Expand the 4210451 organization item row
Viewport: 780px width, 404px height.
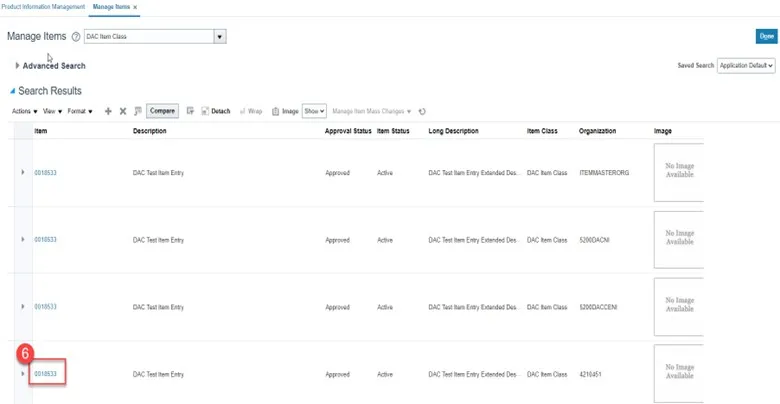pyautogui.click(x=22, y=374)
